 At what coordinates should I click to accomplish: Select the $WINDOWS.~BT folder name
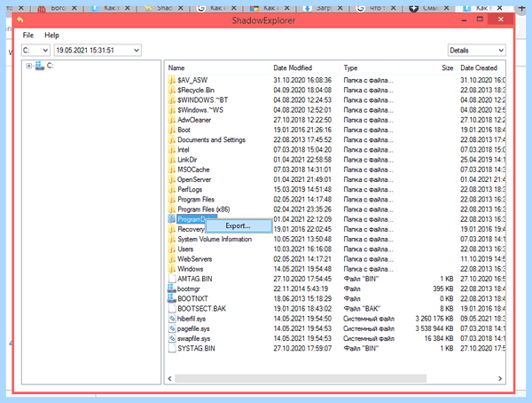click(x=202, y=100)
